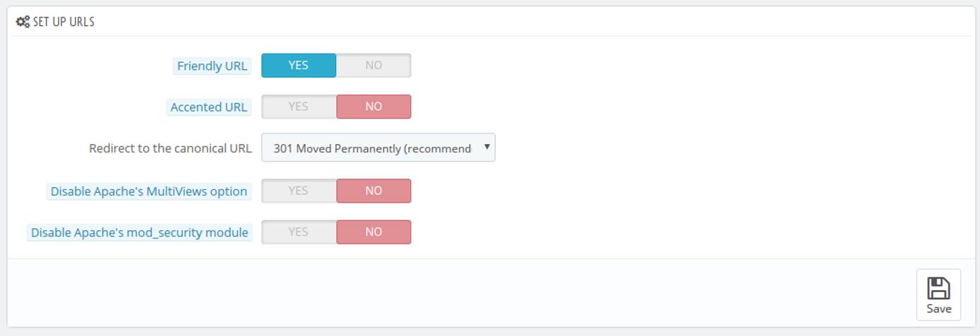The image size is (980, 336).
Task: Select NO for Accented URL
Action: tap(374, 107)
